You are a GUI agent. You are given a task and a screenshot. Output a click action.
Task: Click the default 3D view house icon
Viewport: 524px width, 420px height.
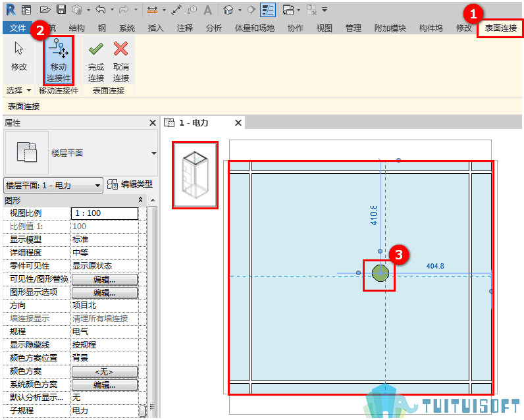[x=228, y=10]
